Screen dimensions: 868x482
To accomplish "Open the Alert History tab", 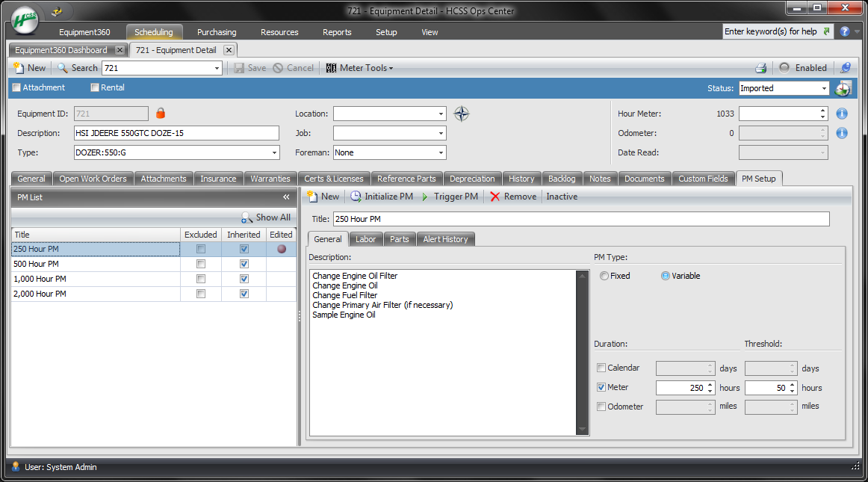I will point(446,239).
